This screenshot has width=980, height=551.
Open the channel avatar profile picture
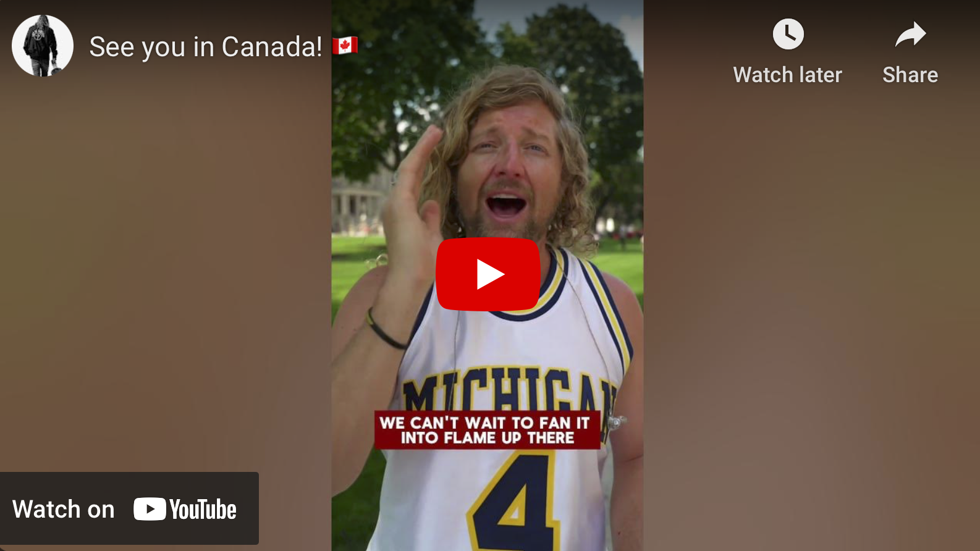click(x=43, y=46)
